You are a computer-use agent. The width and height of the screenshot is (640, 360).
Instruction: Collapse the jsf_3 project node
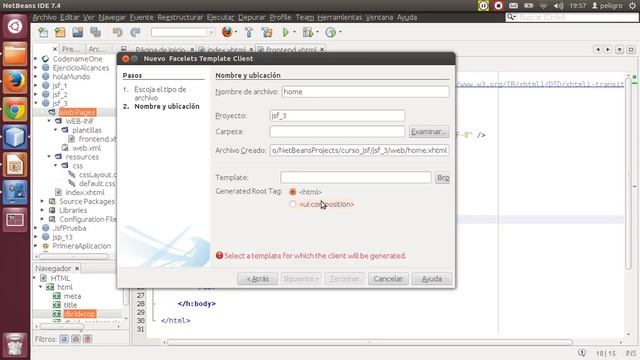(x=36, y=103)
